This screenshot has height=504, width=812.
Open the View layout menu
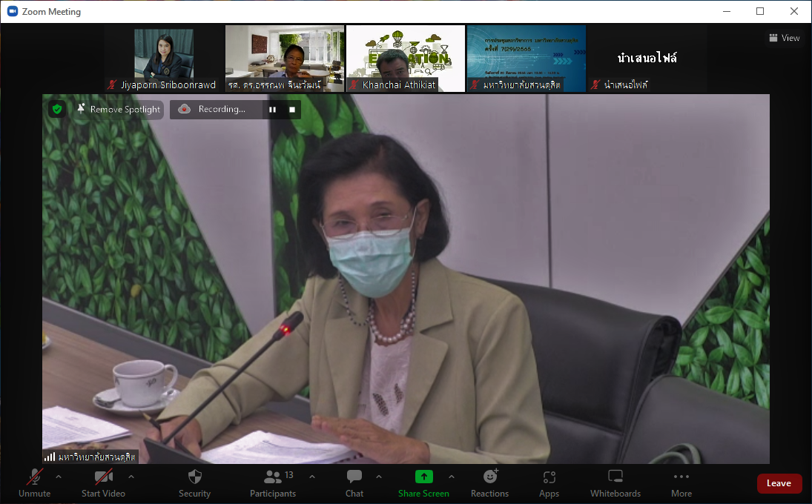pyautogui.click(x=785, y=38)
